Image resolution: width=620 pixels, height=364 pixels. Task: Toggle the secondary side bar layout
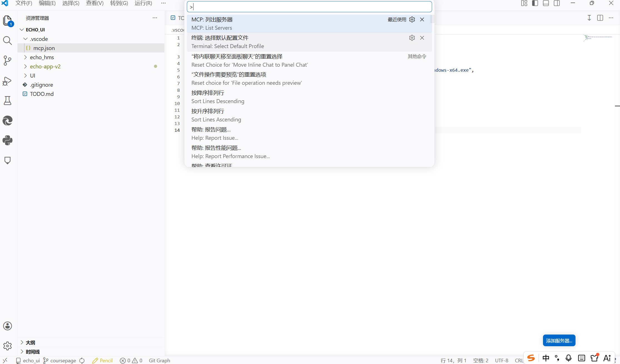pos(557,3)
